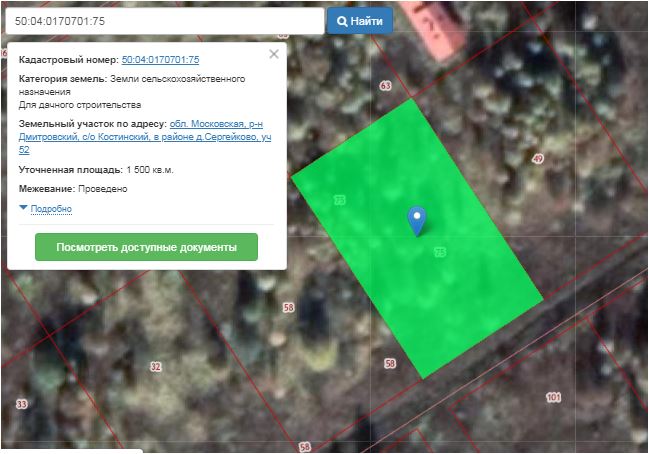Image resolution: width=649 pixels, height=454 pixels.
Task: Select parcel label 49 on the map
Action: click(x=538, y=159)
